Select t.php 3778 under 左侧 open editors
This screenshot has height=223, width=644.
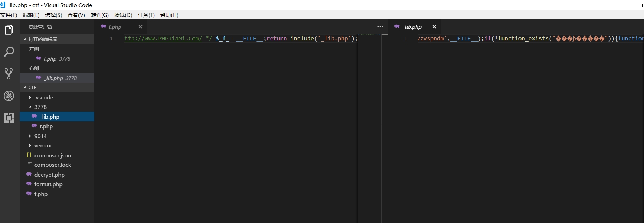coord(57,59)
